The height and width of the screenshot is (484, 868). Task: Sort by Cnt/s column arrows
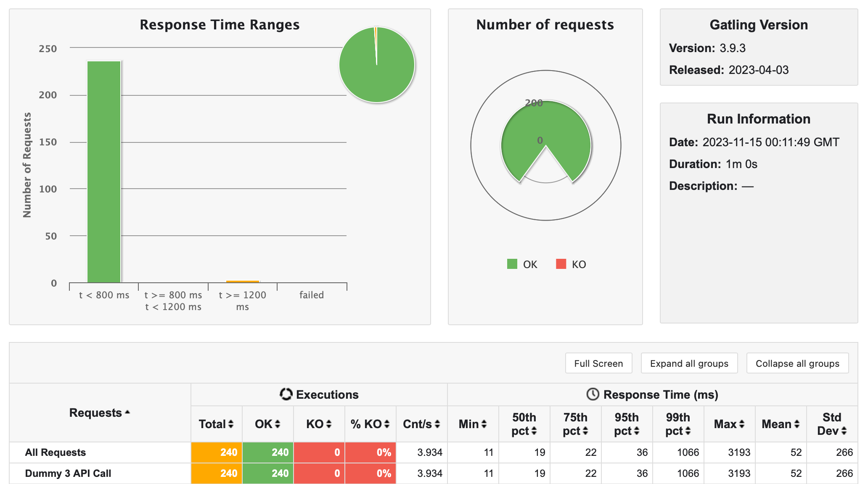coord(437,424)
